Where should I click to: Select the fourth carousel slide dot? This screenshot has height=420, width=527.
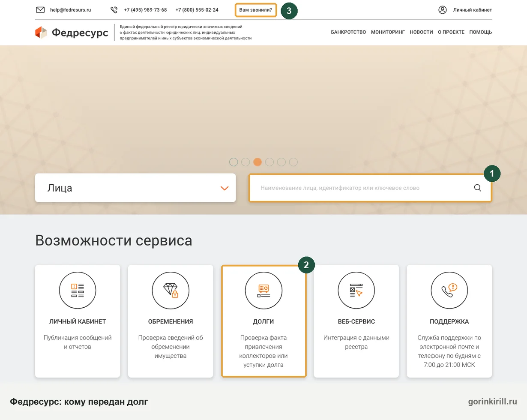(269, 162)
